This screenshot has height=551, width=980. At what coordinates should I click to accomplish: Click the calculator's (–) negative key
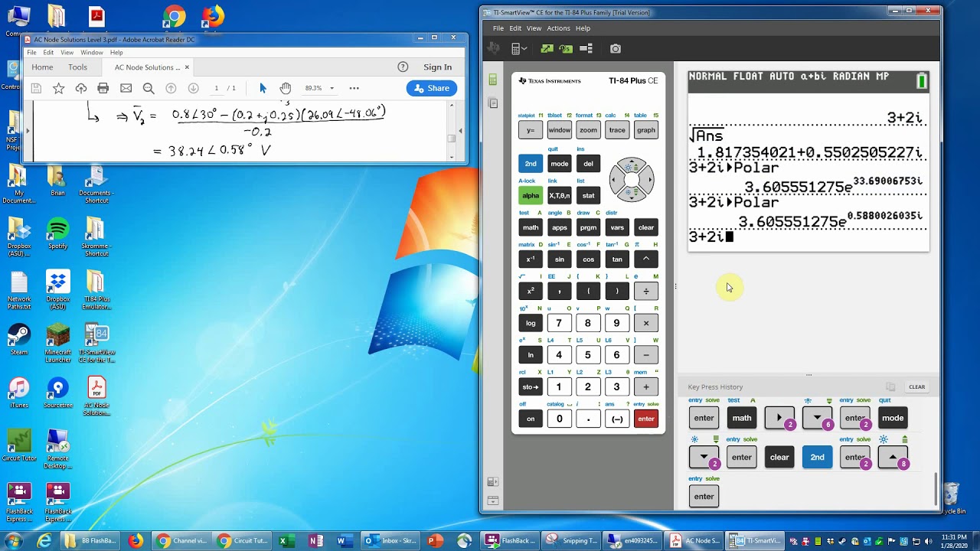click(617, 419)
